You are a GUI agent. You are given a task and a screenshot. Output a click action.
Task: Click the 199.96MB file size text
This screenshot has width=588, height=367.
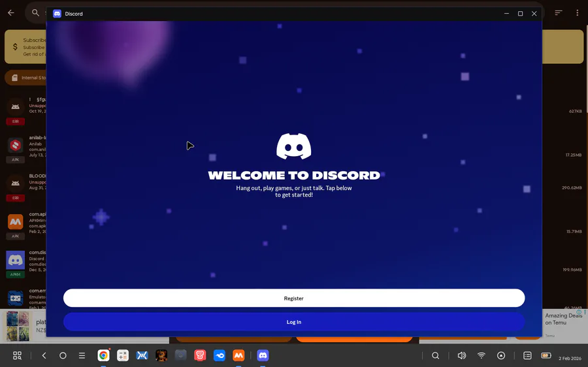(x=572, y=270)
